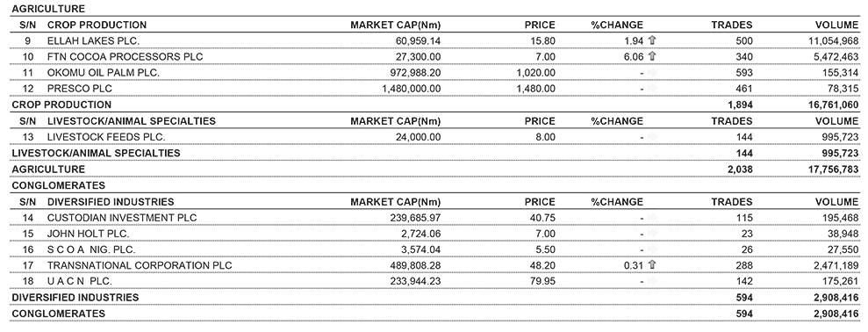Click the DIVERSIFIED INDUSTRIES column header
Image resolution: width=868 pixels, height=332 pixels.
coord(111,202)
